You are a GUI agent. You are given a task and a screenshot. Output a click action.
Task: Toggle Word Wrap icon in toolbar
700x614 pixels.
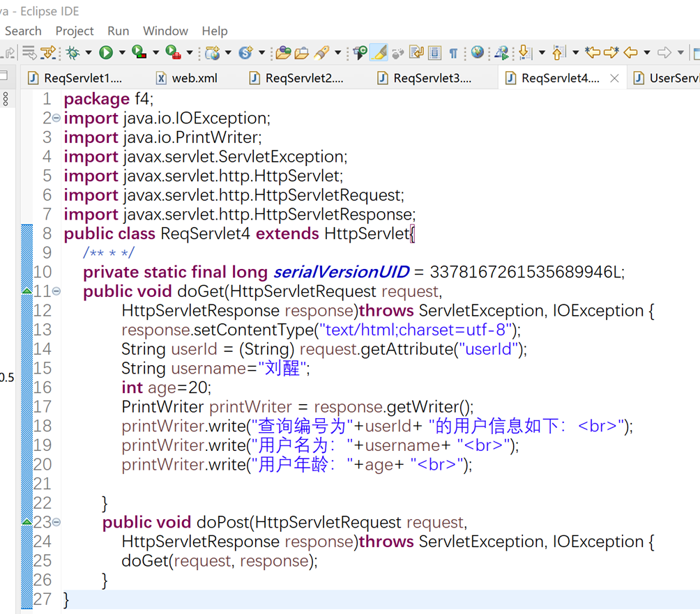pyautogui.click(x=416, y=53)
